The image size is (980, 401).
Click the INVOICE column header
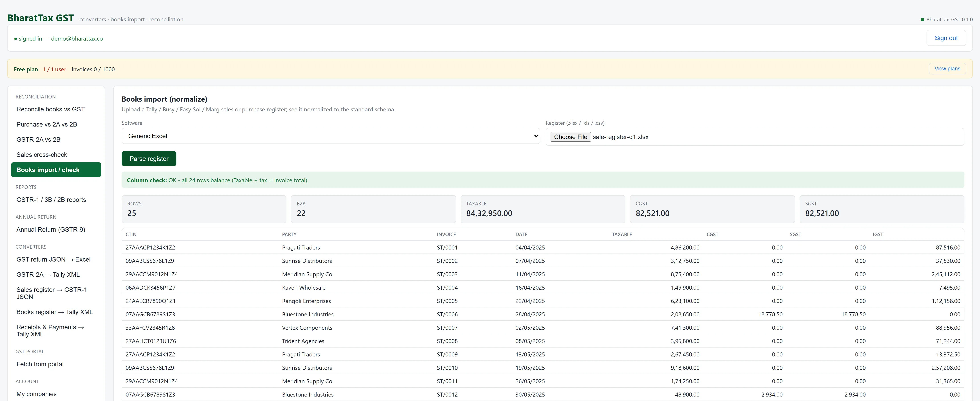446,234
